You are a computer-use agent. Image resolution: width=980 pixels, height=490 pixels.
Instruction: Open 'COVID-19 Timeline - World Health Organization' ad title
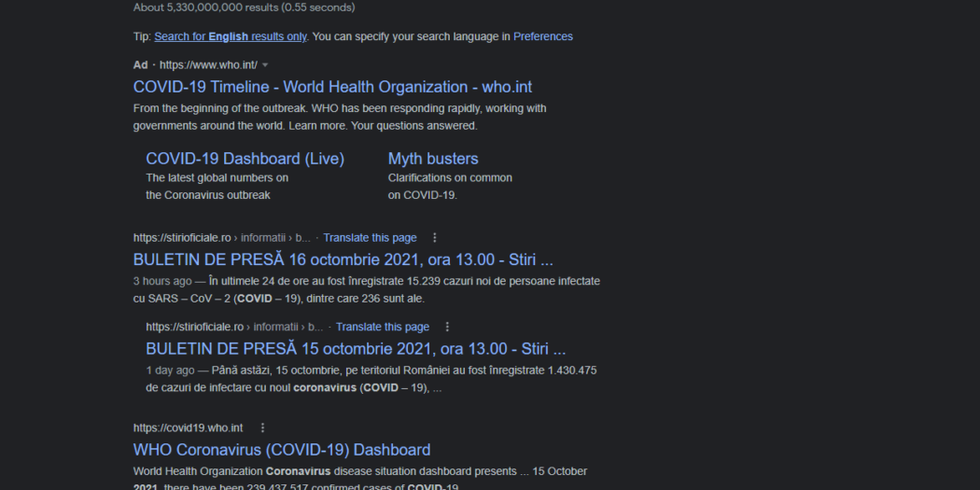(332, 87)
